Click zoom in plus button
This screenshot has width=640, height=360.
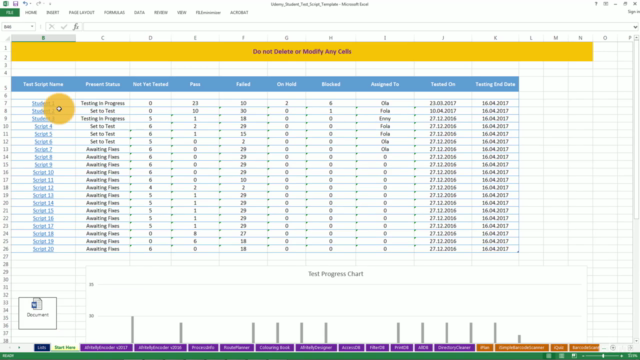point(622,356)
